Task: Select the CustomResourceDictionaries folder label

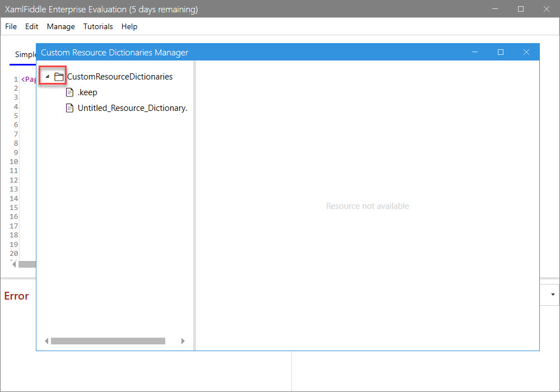Action: pos(120,76)
